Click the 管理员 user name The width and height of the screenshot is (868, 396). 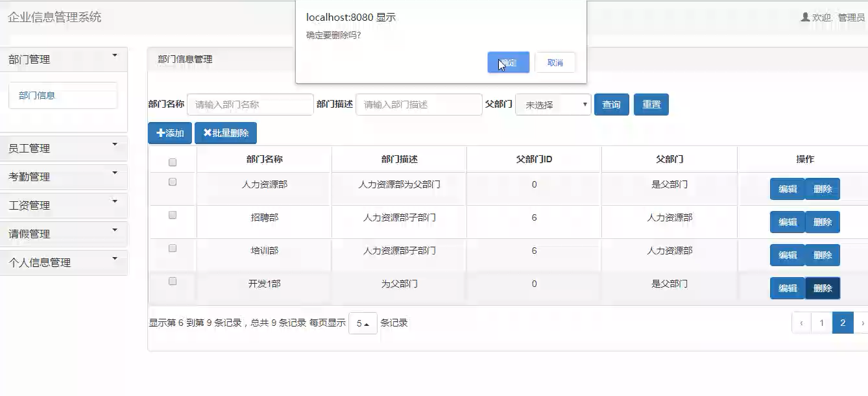[851, 18]
